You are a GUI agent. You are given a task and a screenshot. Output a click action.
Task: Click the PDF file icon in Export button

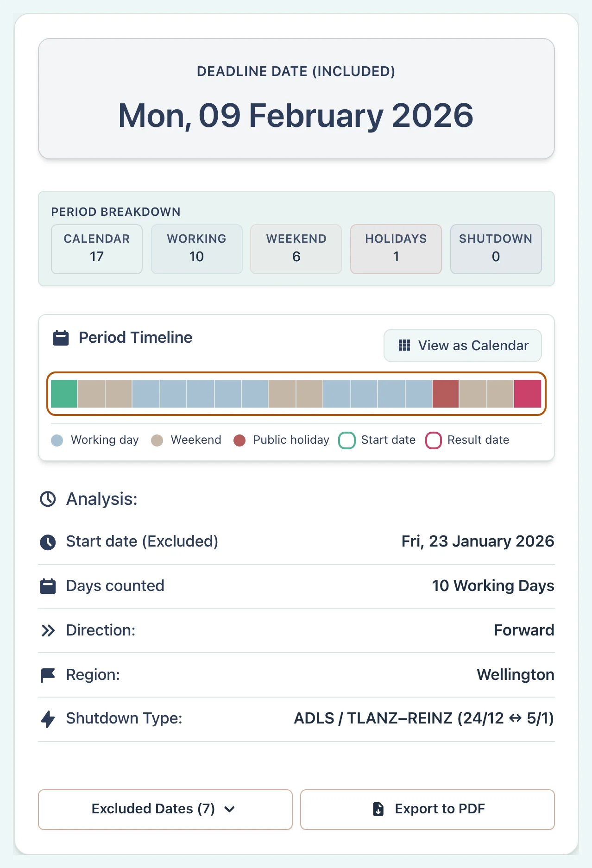[x=378, y=809]
